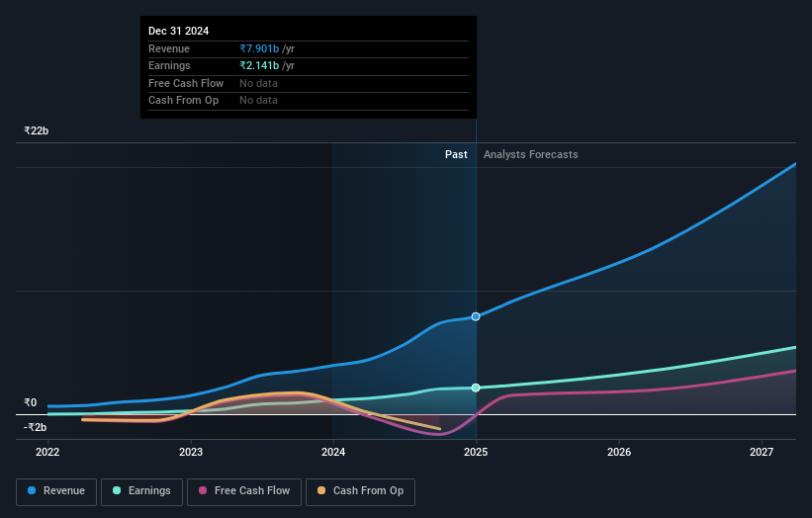812x518 pixels.
Task: Toggle the Revenue legend button
Action: click(56, 491)
